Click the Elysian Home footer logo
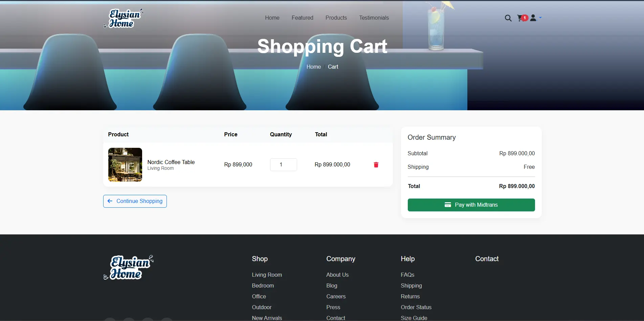 pos(129,268)
